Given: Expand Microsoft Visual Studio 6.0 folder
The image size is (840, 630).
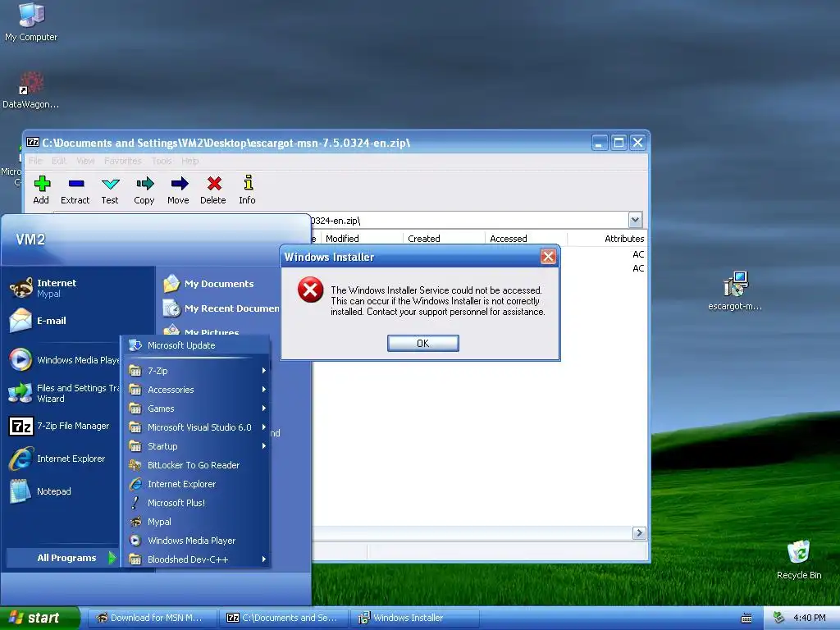Looking at the screenshot, I should 195,427.
